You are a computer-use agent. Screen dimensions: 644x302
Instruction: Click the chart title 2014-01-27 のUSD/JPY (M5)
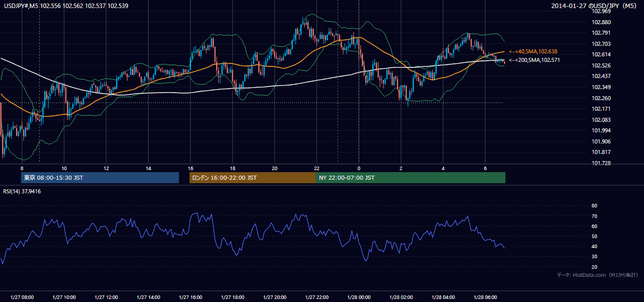595,6
